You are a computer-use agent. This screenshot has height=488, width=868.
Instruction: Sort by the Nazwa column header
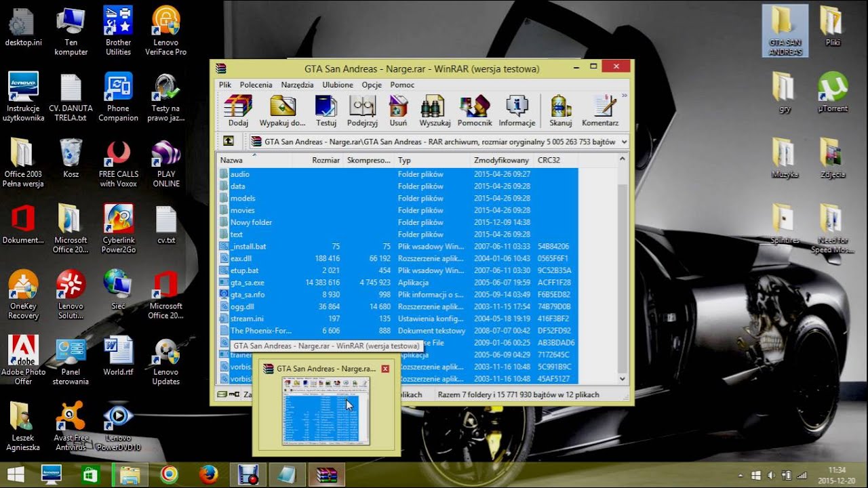click(x=254, y=160)
